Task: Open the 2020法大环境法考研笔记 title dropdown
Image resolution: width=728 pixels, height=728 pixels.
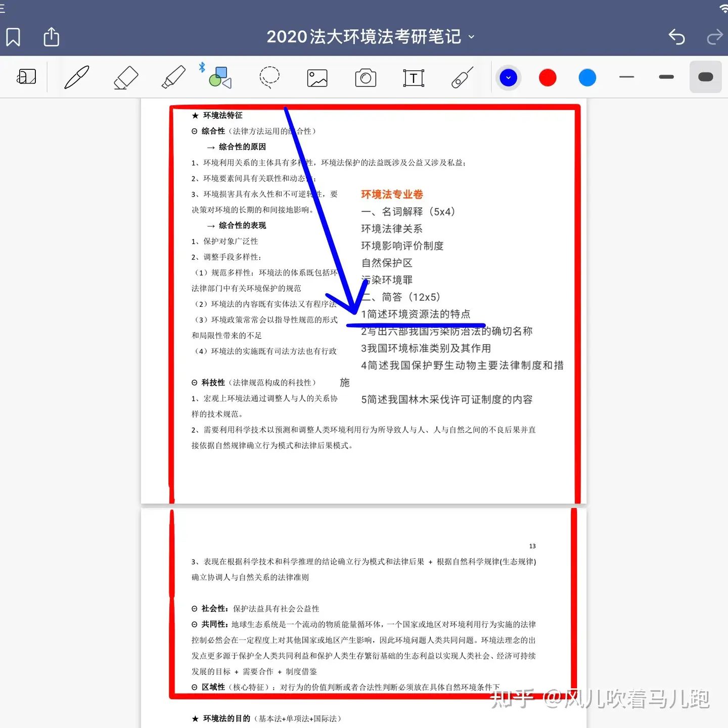Action: [371, 37]
